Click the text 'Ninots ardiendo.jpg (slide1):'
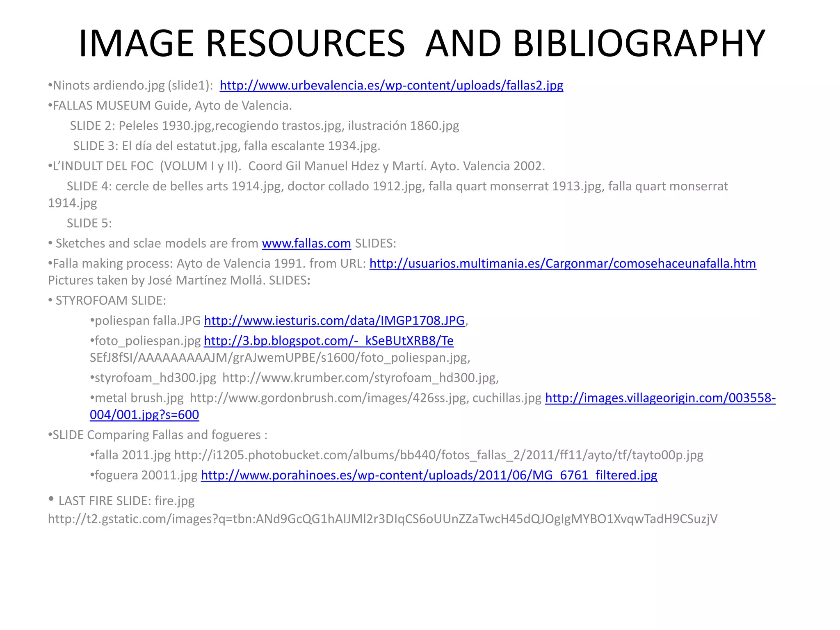The height and width of the screenshot is (630, 840). 133,85
